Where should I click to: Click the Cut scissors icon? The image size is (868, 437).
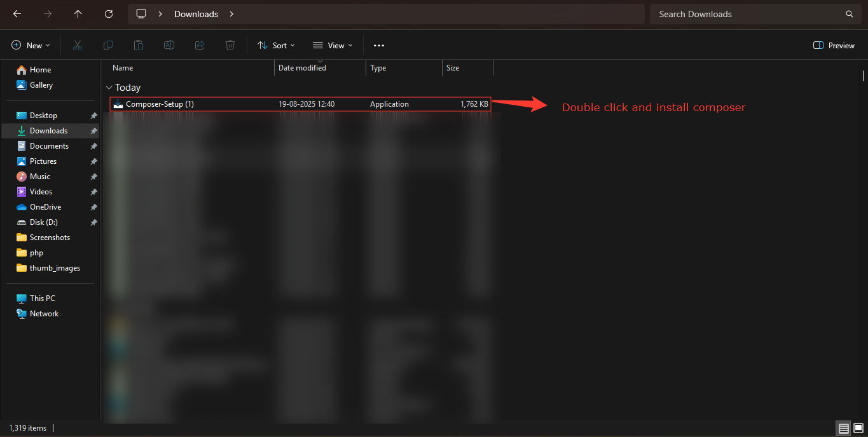point(78,45)
